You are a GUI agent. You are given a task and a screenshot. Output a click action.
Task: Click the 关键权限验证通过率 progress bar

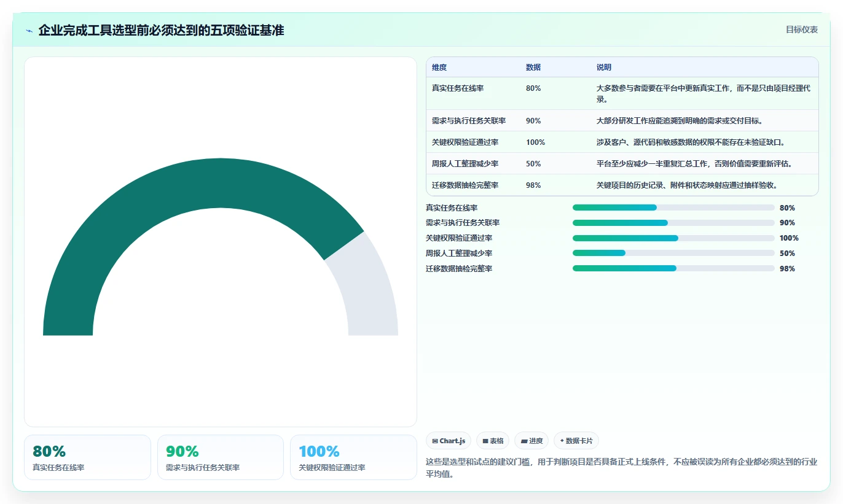[x=673, y=238]
